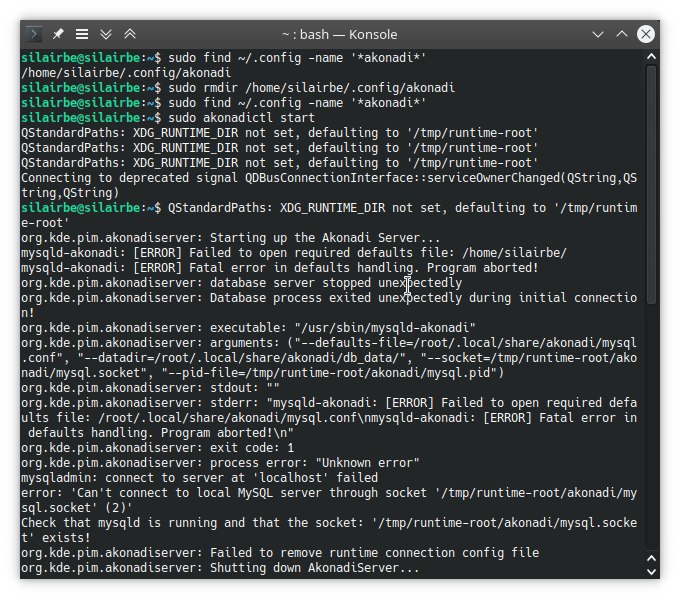This screenshot has height=599, width=680.
Task: Click the process error 'Unknown error' line
Action: coord(220,463)
